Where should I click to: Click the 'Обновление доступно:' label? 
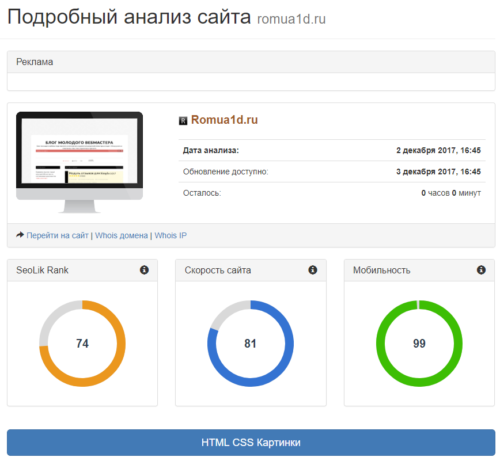coord(225,172)
